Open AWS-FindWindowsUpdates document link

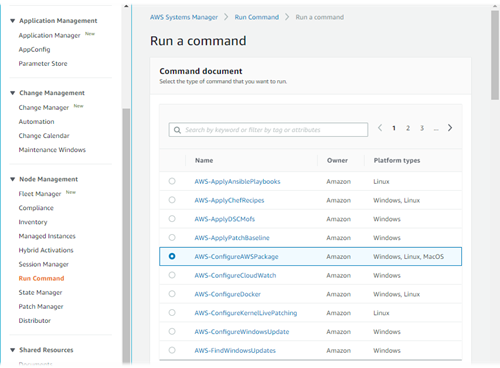[x=235, y=350]
